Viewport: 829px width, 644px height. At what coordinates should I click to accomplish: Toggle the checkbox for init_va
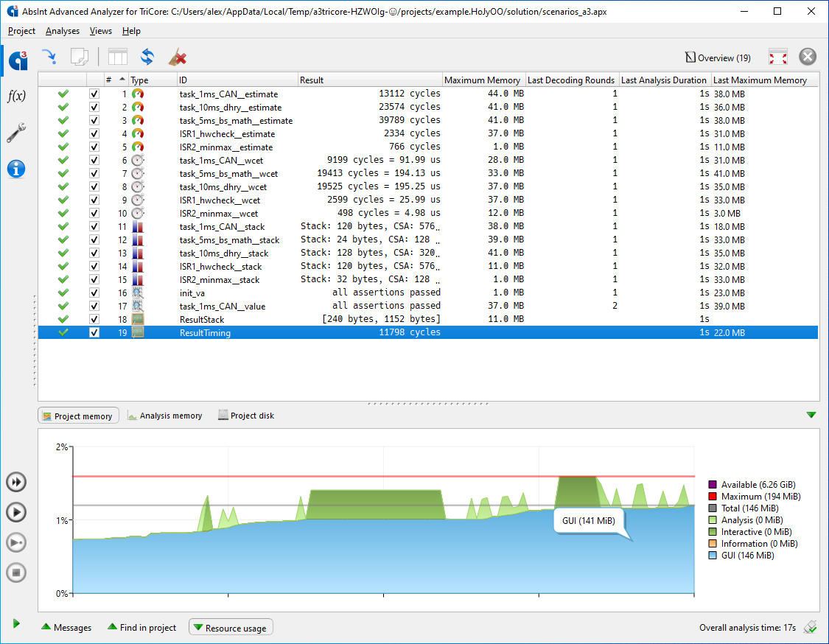click(94, 293)
